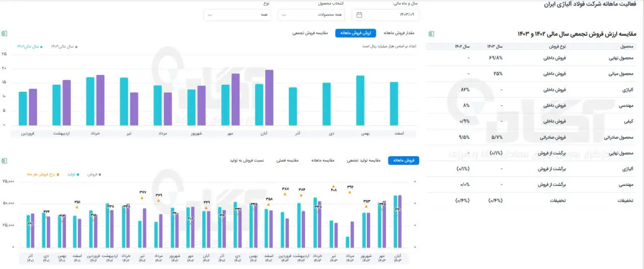The height and width of the screenshot is (269, 644).
Task: Open the calendar icon in date field
Action: coord(359,15)
